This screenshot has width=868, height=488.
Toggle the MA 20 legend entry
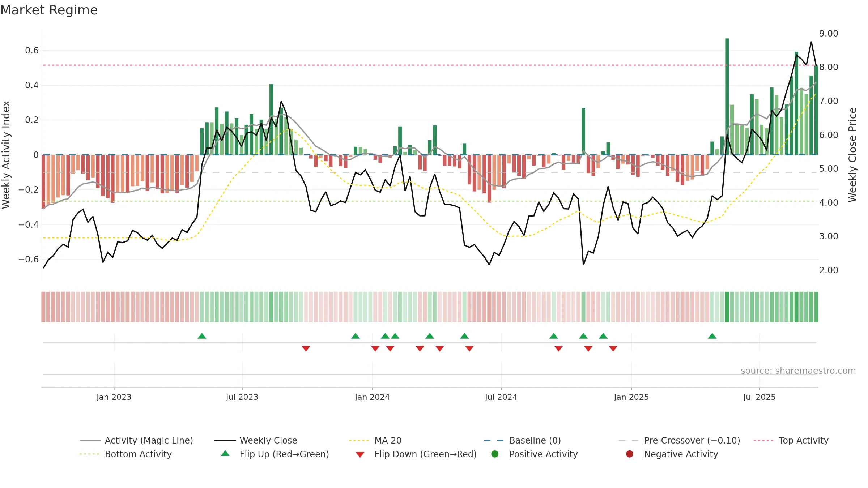[375, 440]
